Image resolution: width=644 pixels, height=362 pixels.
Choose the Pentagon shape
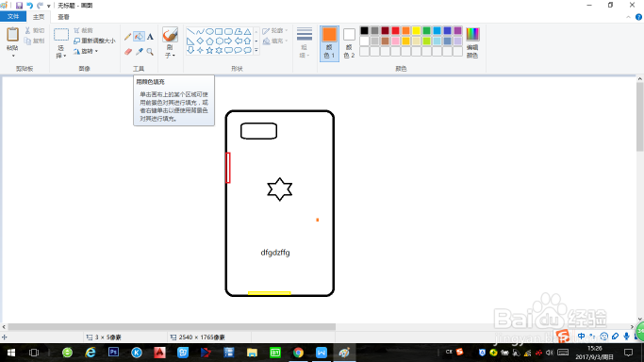(209, 41)
